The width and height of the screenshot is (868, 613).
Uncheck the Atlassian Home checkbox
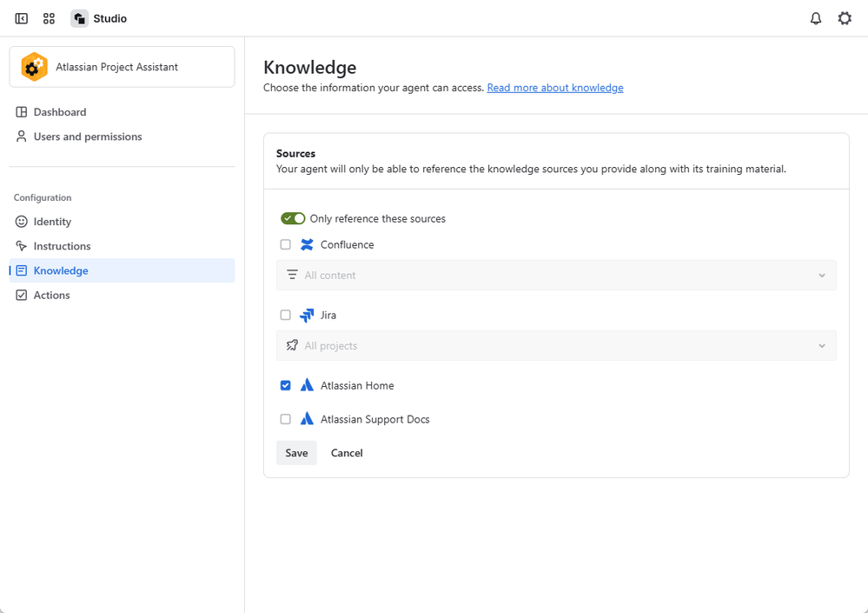[285, 386]
